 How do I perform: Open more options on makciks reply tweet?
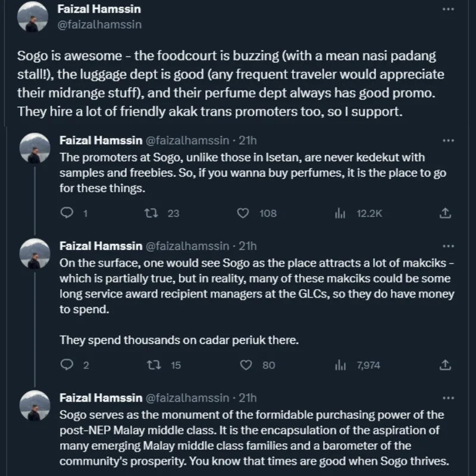[449, 245]
